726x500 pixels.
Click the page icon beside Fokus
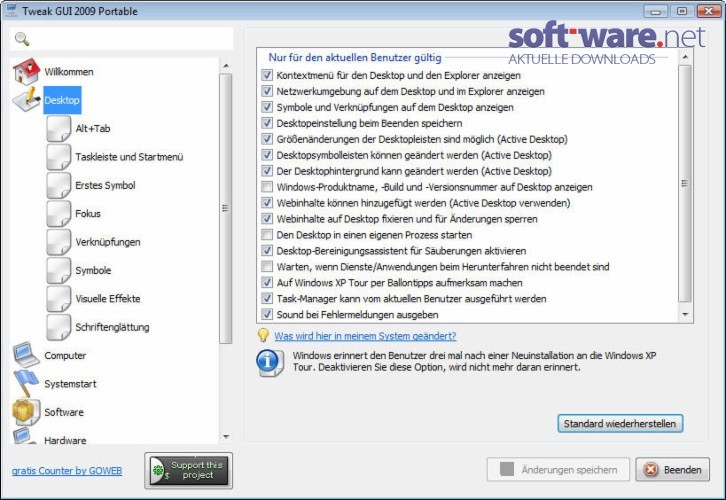click(x=59, y=213)
